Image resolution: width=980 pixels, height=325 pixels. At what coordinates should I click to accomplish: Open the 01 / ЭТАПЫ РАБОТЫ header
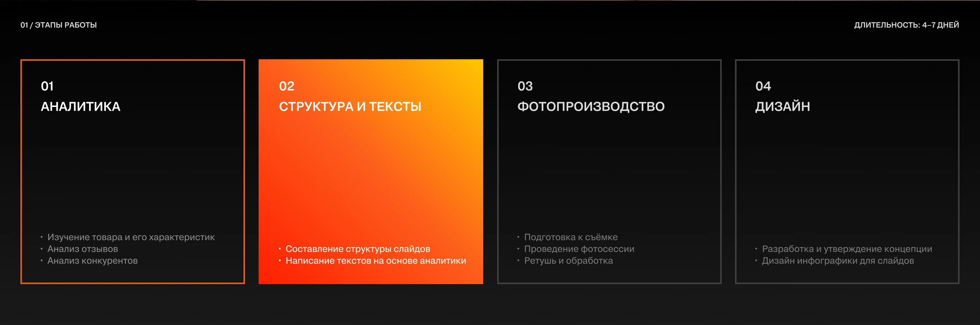click(59, 25)
